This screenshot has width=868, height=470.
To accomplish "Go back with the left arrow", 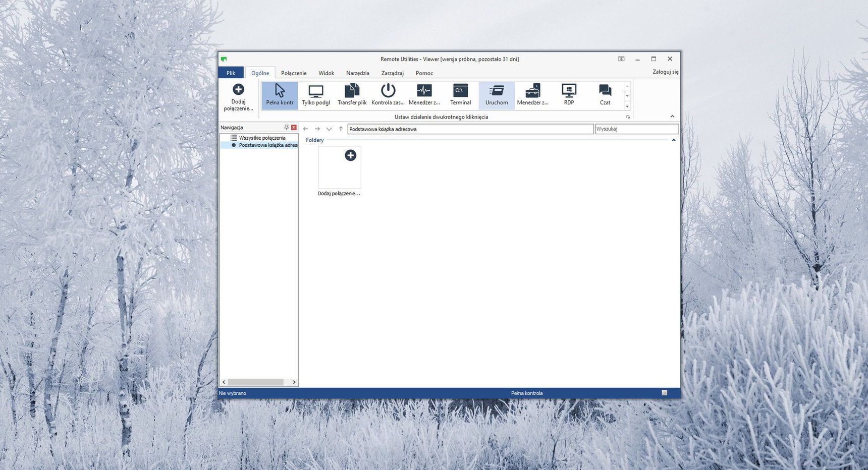I will click(305, 129).
